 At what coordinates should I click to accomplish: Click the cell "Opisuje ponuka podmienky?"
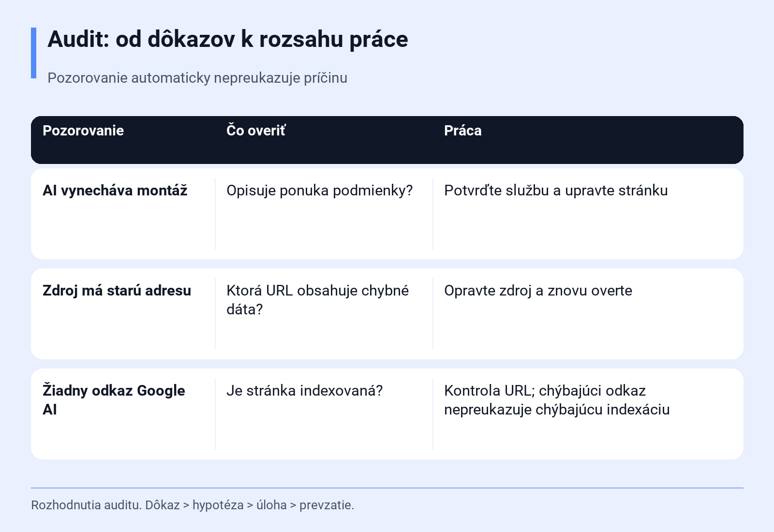pyautogui.click(x=320, y=191)
